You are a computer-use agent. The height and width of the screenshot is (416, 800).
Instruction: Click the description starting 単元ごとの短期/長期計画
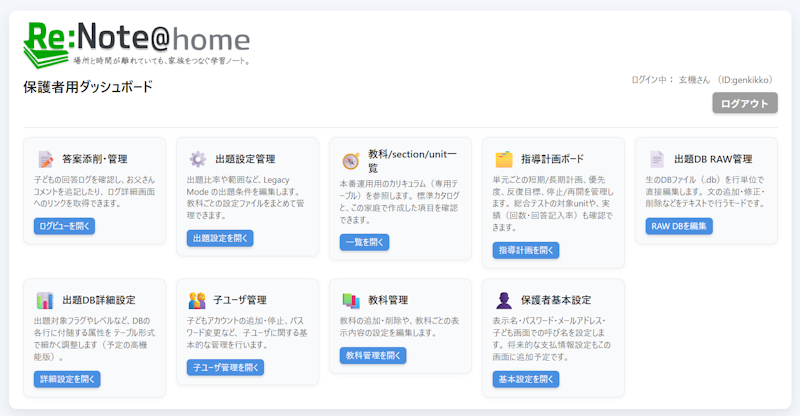[553, 204]
